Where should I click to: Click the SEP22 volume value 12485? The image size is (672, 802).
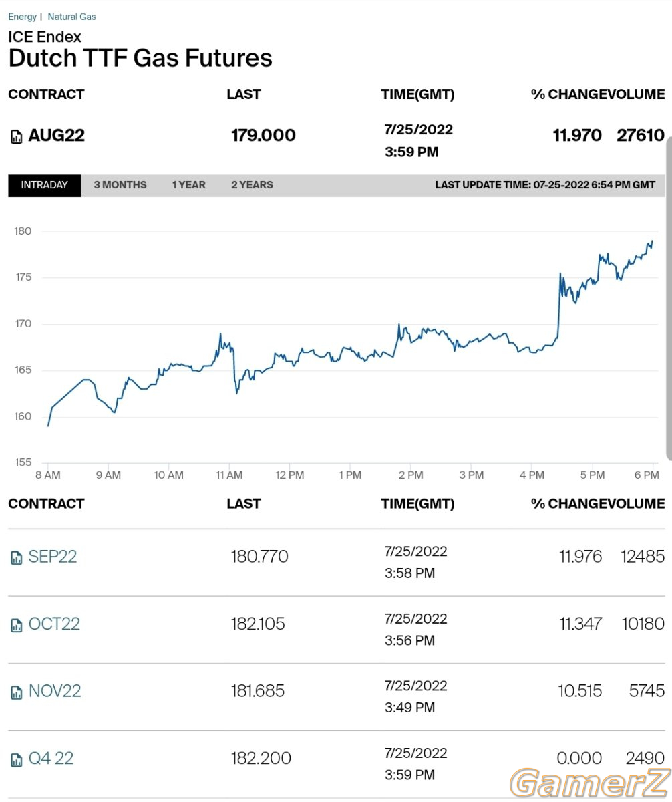pos(643,557)
